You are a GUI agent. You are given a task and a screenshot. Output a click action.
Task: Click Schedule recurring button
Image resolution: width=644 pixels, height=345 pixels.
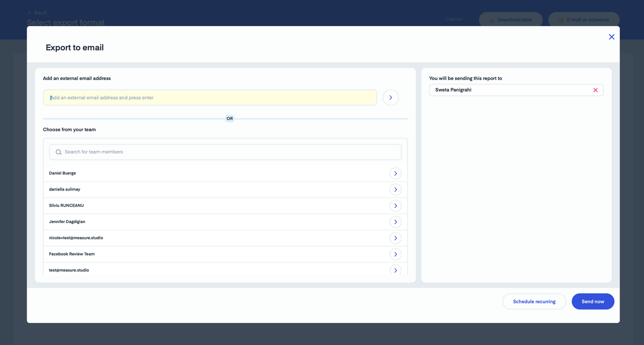534,301
